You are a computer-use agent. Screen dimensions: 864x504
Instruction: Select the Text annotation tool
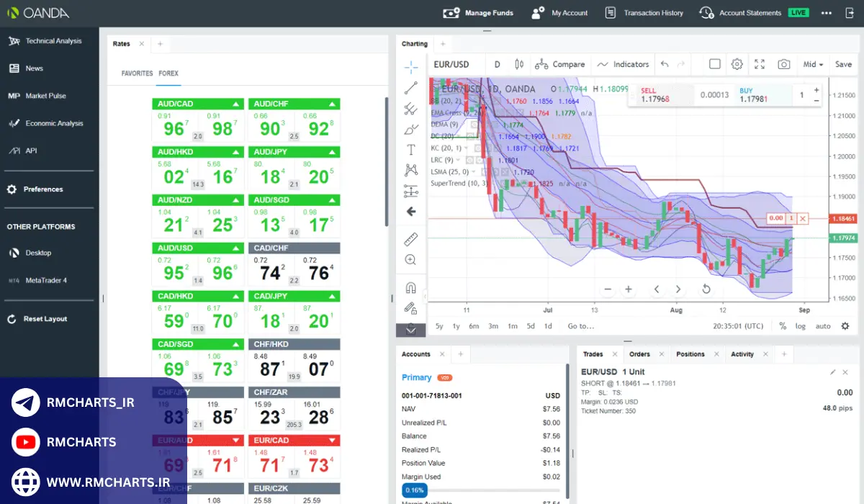click(x=411, y=150)
